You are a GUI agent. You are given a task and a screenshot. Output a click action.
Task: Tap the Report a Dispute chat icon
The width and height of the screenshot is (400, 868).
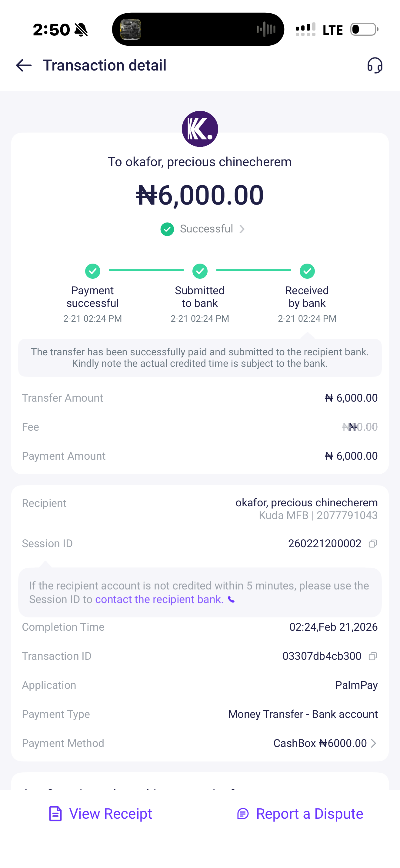click(243, 814)
